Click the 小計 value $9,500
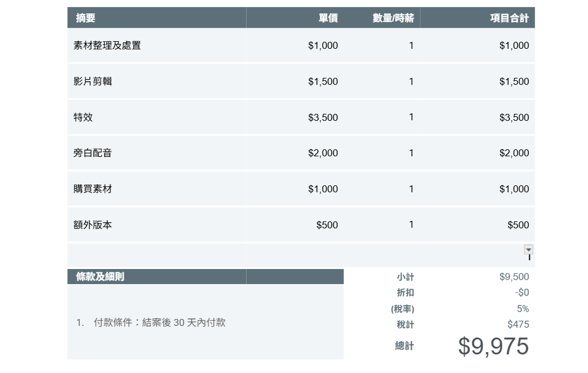This screenshot has height=373, width=588. pos(514,277)
